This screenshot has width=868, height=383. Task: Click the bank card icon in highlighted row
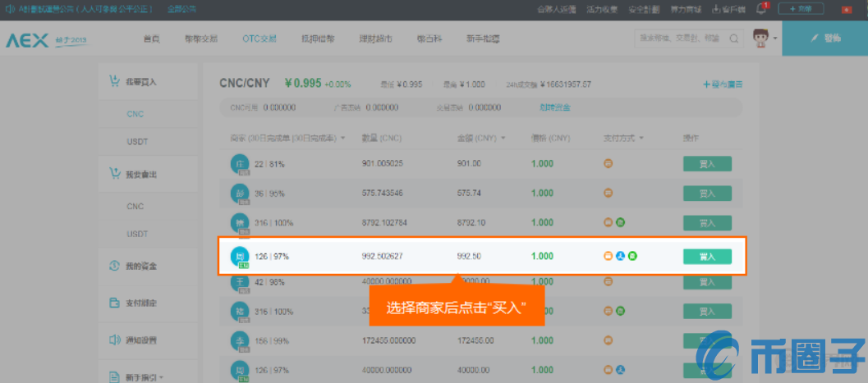coord(609,256)
